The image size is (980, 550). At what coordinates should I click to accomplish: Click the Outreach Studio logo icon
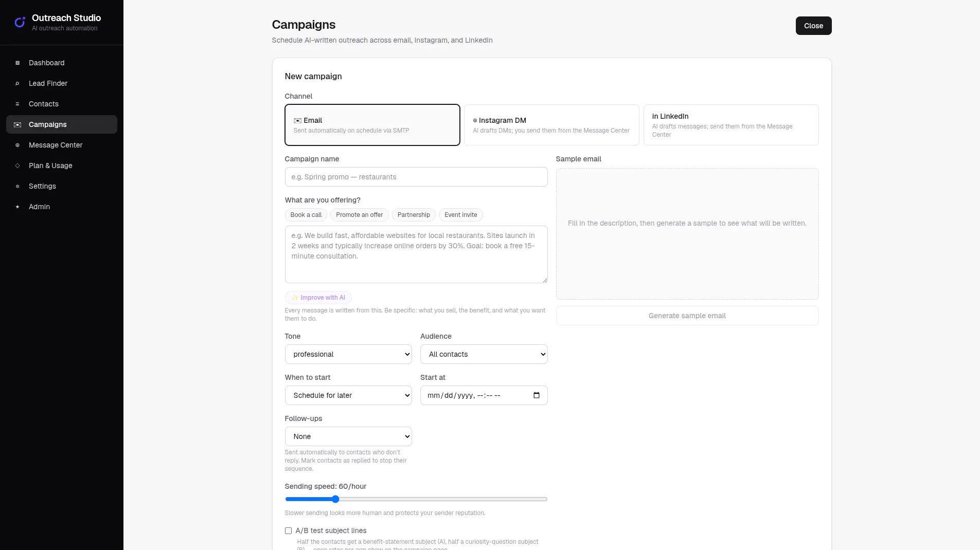[20, 22]
